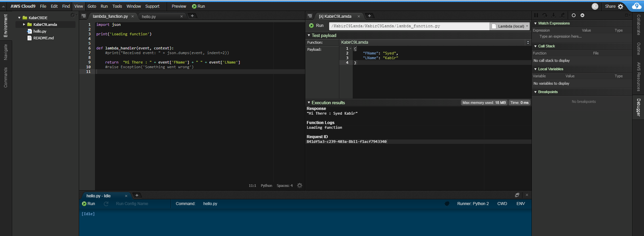Viewport: 644px width, 236px height.
Task: Collapse the Local Variables section
Action: [535, 69]
